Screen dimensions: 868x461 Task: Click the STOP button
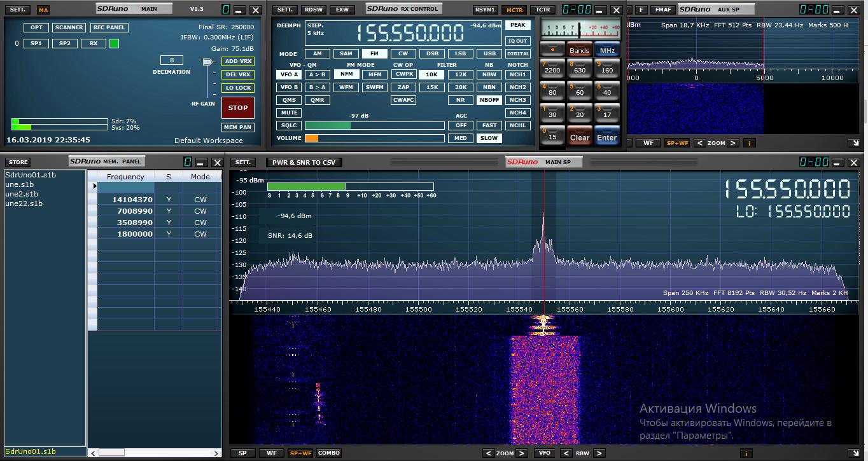point(238,107)
